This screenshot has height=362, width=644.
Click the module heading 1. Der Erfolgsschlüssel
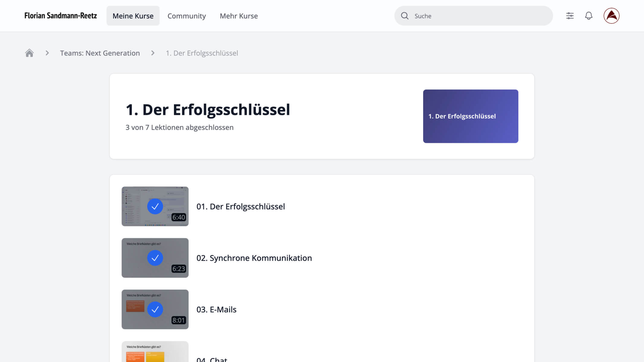click(x=208, y=110)
